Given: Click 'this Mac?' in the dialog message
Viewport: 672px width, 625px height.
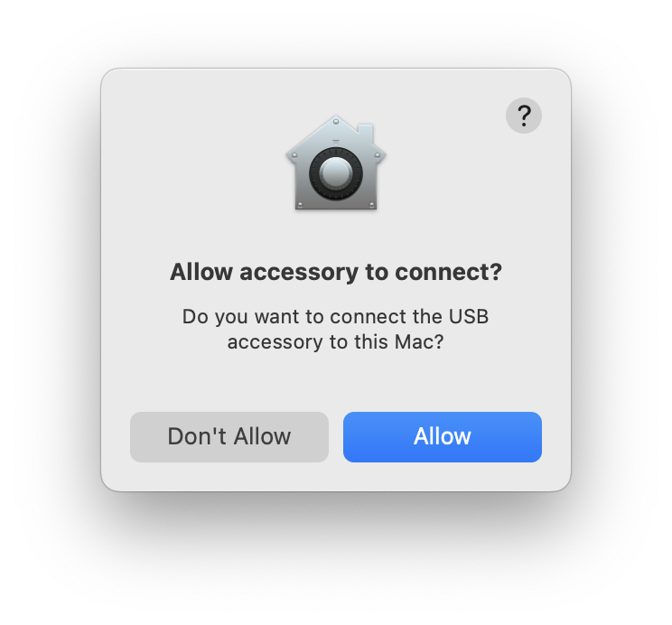Looking at the screenshot, I should pyautogui.click(x=398, y=342).
